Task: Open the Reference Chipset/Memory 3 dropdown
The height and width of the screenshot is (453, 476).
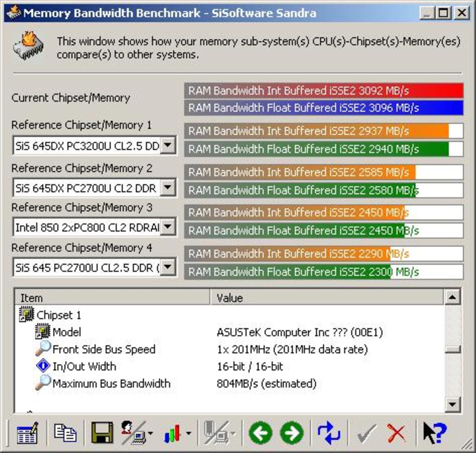Action: (168, 227)
